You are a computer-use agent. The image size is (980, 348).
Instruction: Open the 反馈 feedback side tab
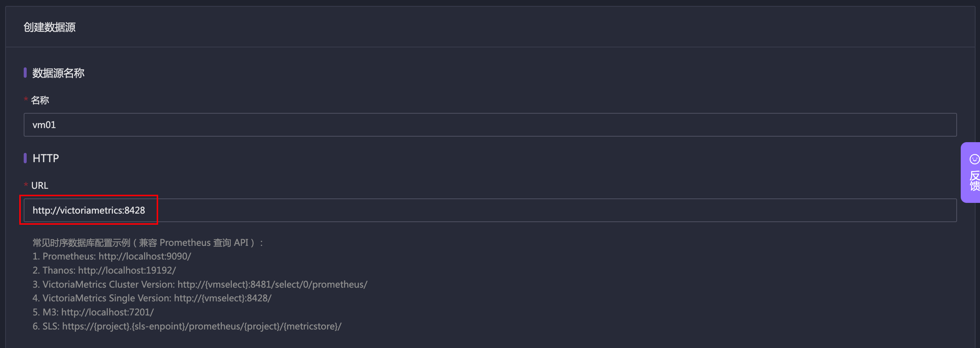[970, 173]
